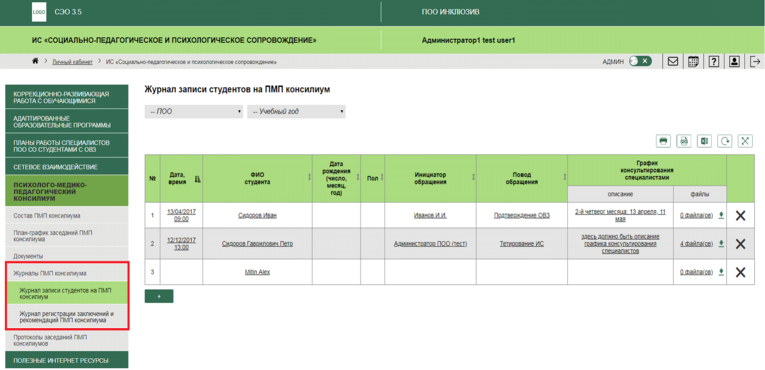Open the 12/12/2017 13:00 date link

click(x=181, y=244)
